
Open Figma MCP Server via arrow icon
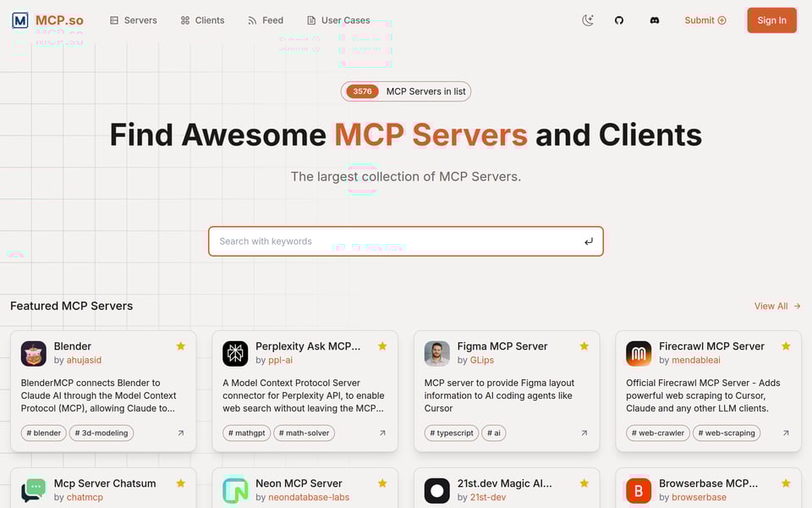tap(584, 433)
